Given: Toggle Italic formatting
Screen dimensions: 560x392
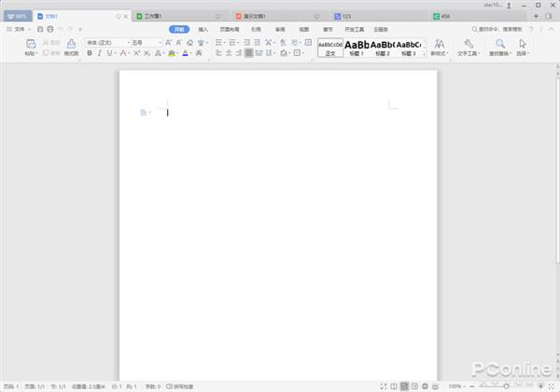Looking at the screenshot, I should [99, 53].
